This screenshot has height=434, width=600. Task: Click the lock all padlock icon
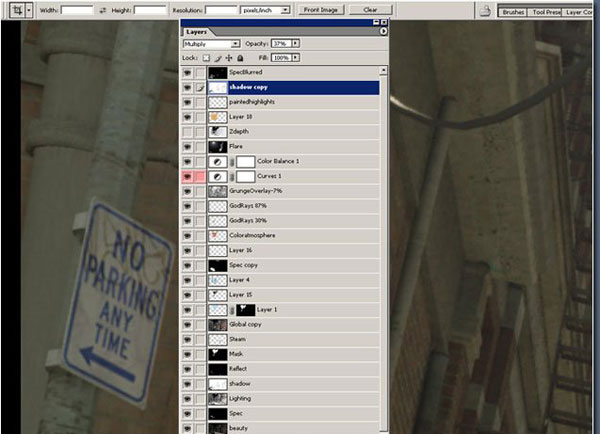[x=240, y=58]
